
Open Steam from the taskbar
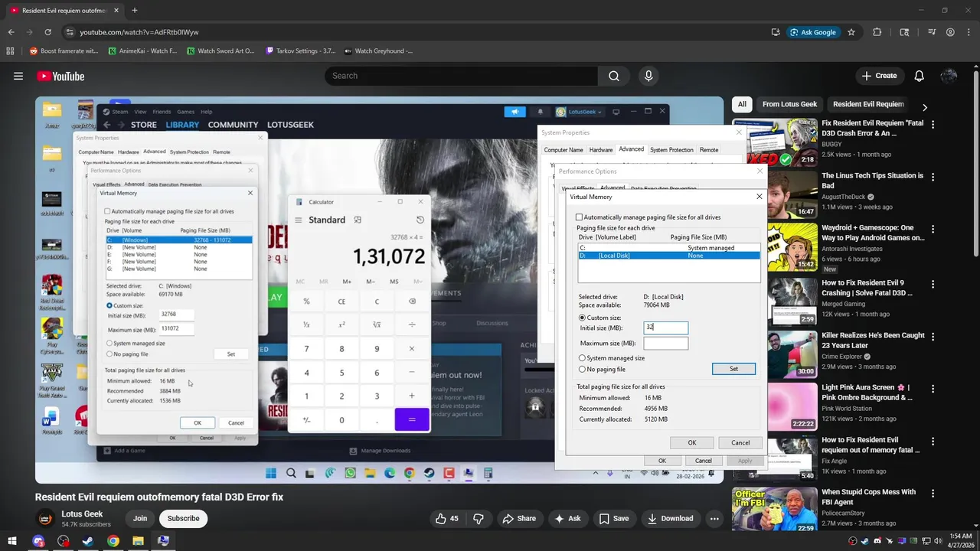(88, 541)
